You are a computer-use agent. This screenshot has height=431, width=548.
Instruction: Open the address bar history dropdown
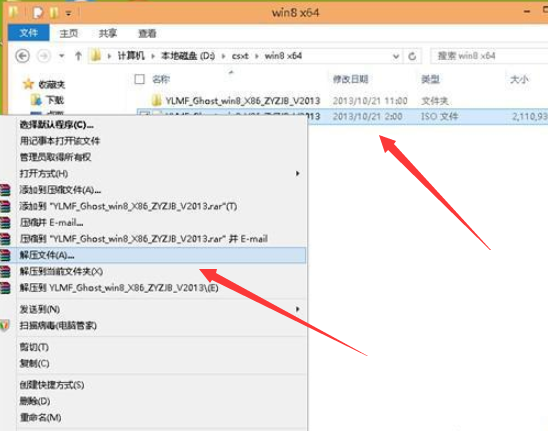[396, 56]
